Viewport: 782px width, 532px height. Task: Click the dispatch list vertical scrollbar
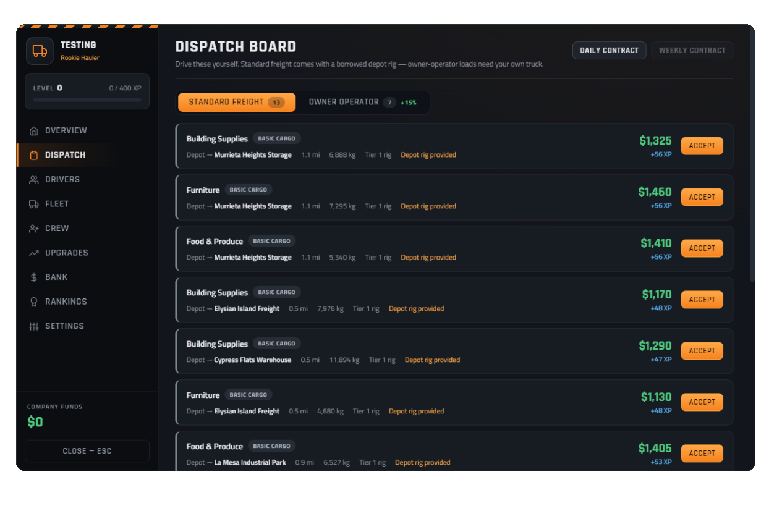tap(752, 154)
